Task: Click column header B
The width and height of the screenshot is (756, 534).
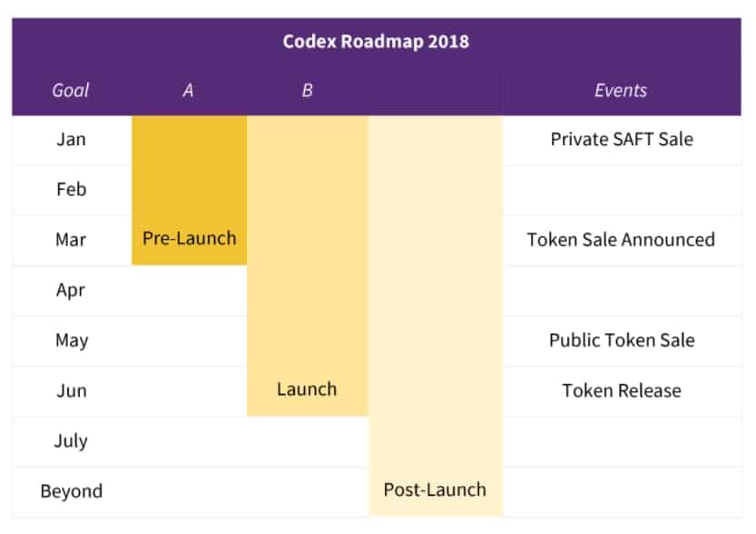Action: point(307,90)
